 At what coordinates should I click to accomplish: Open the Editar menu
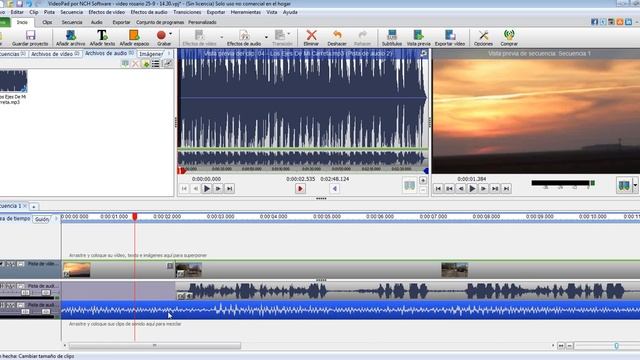tap(17, 12)
